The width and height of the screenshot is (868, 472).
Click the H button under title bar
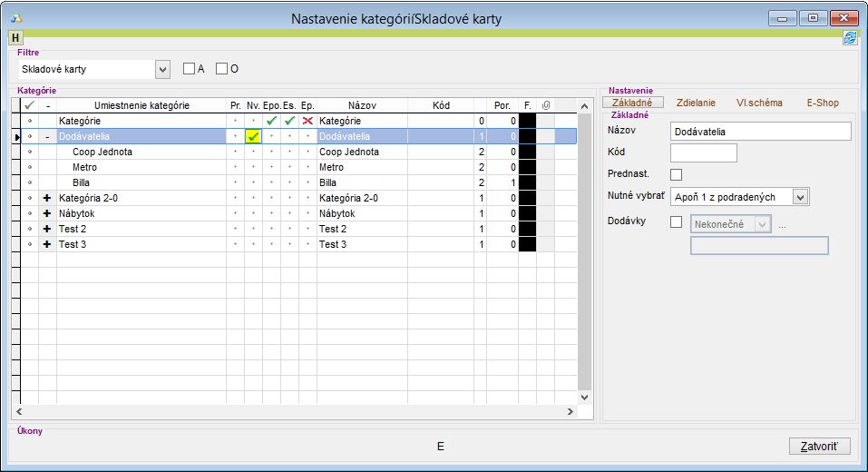pos(15,37)
